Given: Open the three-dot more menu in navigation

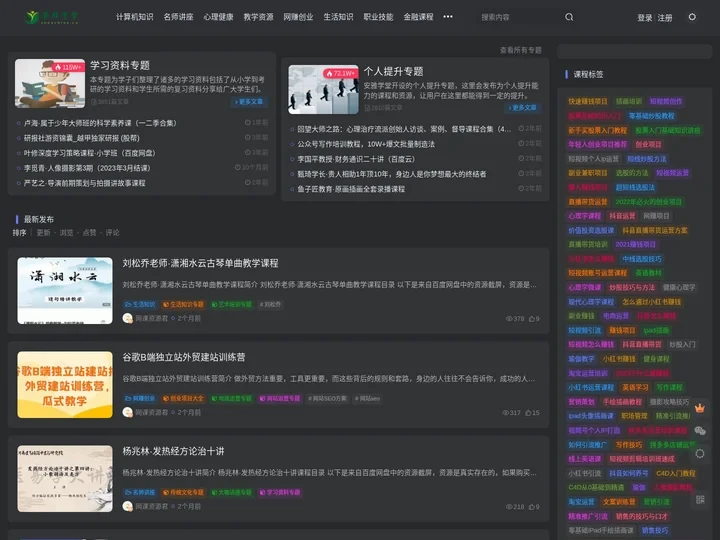Looking at the screenshot, I should (448, 17).
